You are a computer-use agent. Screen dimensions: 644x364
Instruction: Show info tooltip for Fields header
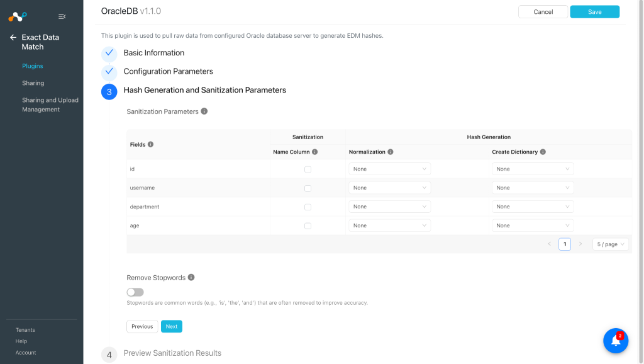coord(151,144)
